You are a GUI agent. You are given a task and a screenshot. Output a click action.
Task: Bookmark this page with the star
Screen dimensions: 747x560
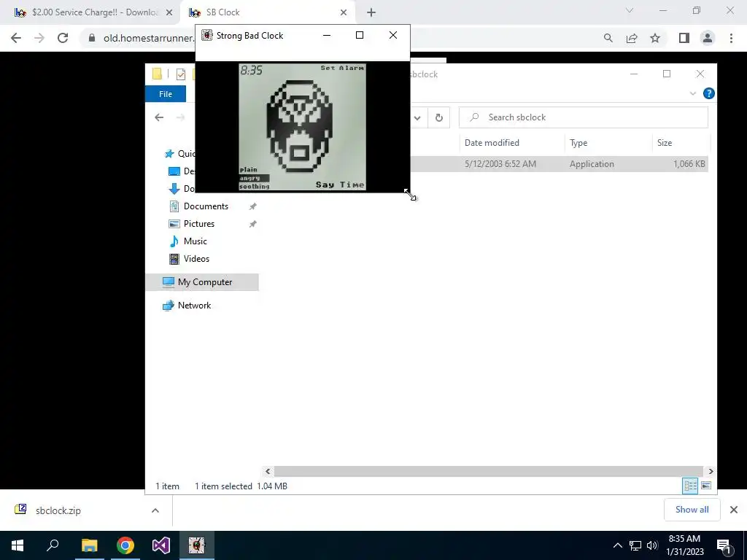tap(655, 38)
